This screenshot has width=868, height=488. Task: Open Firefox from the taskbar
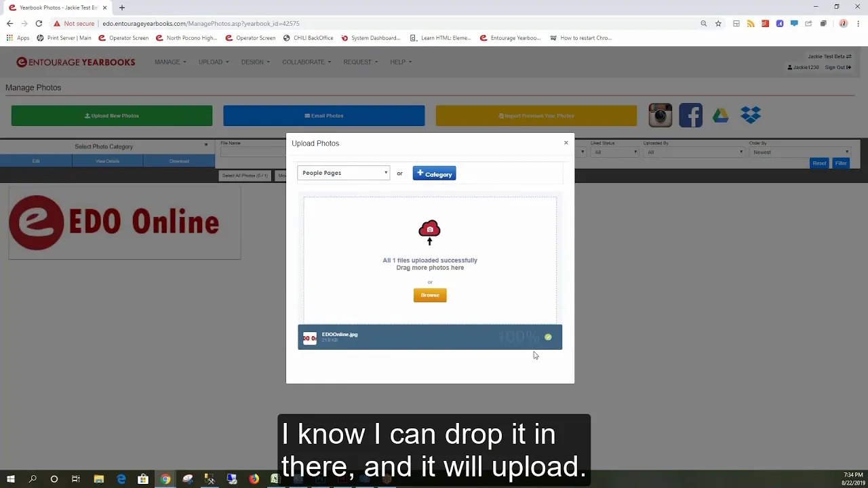[x=254, y=479]
